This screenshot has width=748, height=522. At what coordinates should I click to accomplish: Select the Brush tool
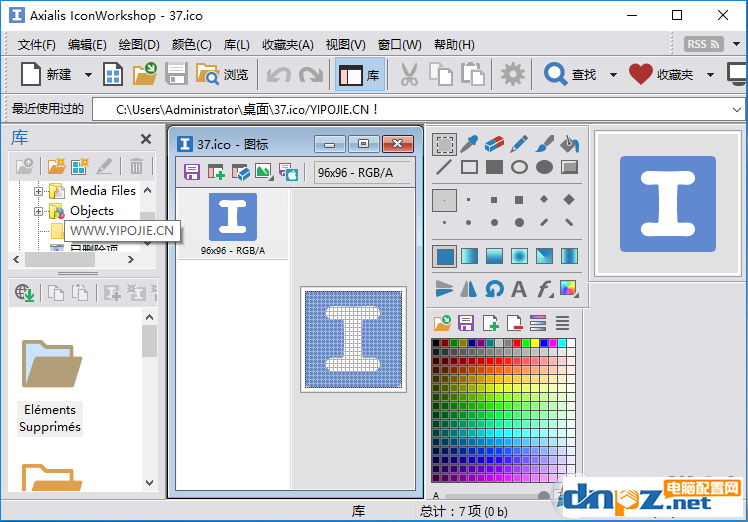click(x=544, y=144)
